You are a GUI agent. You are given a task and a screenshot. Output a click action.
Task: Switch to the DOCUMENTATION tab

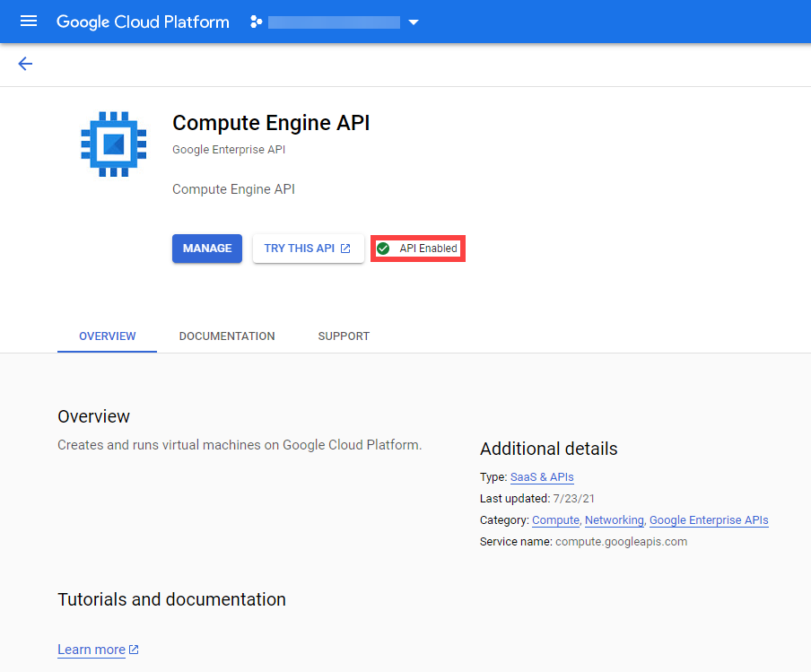227,336
